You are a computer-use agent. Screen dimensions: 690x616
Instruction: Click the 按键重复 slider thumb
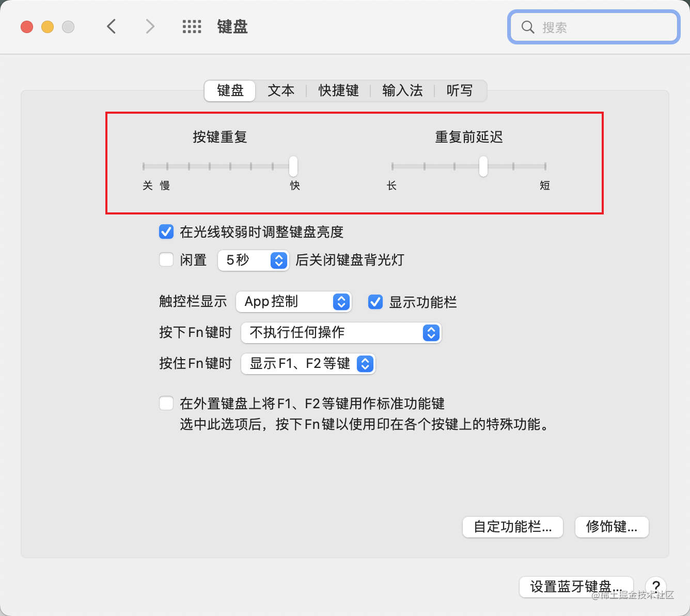point(293,166)
